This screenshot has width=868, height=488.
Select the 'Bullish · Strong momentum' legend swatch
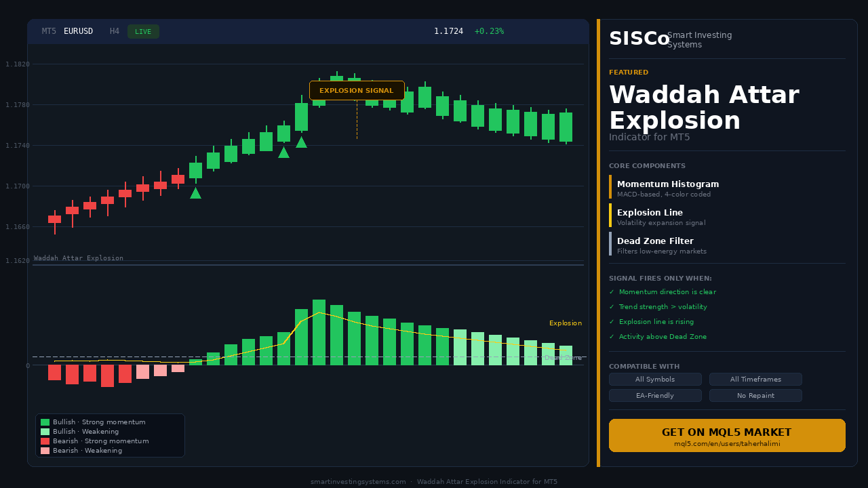45,422
